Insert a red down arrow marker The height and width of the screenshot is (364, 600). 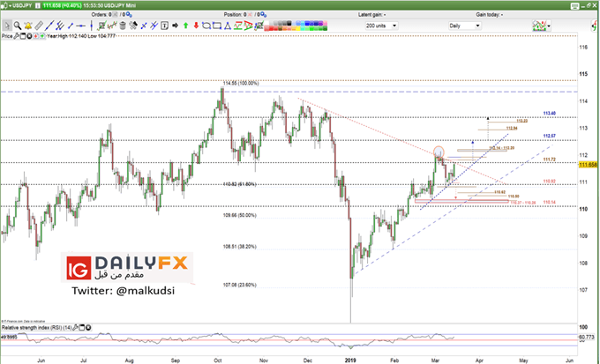pyautogui.click(x=196, y=26)
